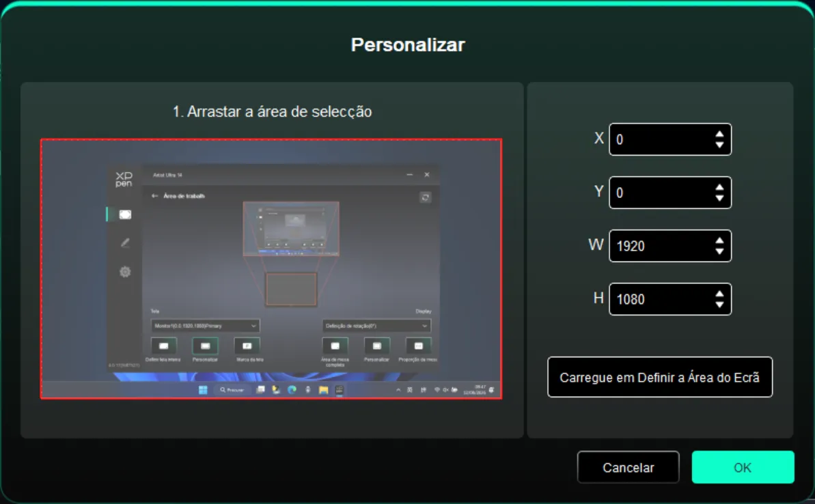Decrease the Y value with down arrow
This screenshot has height=504, width=815.
(719, 199)
